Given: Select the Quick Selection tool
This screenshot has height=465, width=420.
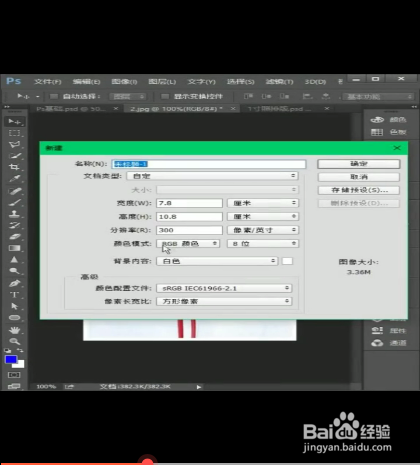Looking at the screenshot, I should pos(14,156).
